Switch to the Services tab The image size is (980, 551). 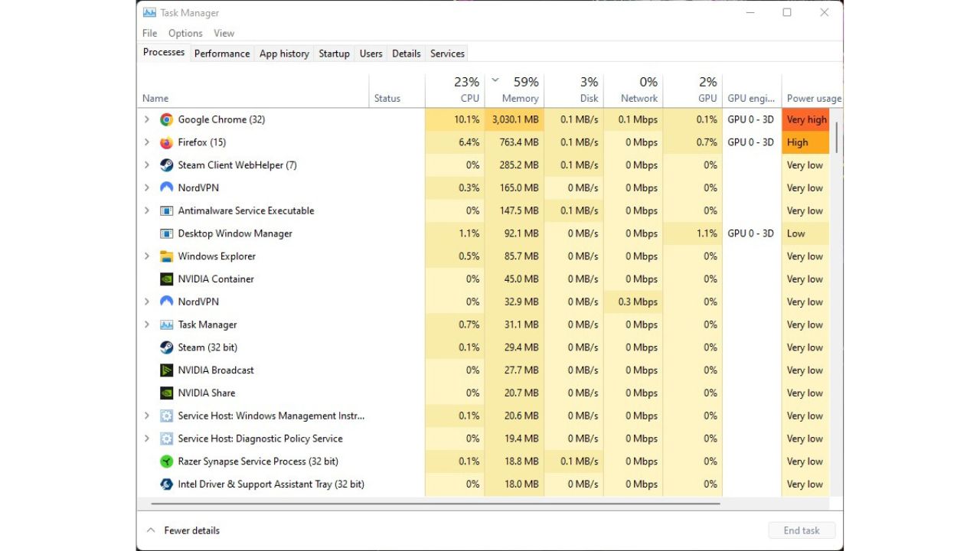[447, 54]
